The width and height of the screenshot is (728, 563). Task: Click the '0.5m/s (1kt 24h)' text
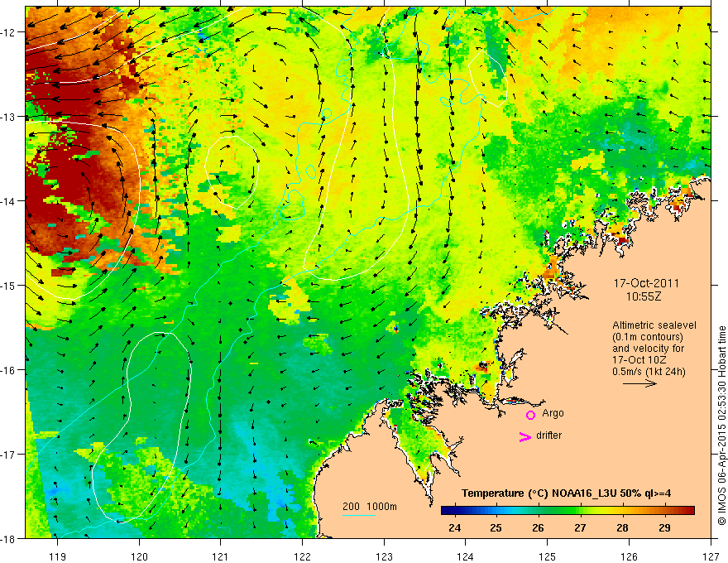pos(649,372)
